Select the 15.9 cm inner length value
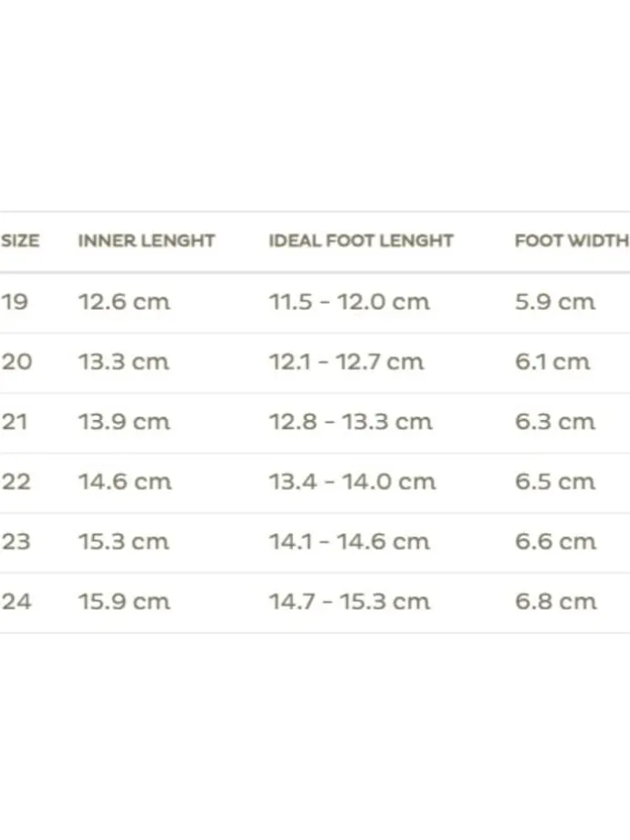This screenshot has height=840, width=630. 124,602
